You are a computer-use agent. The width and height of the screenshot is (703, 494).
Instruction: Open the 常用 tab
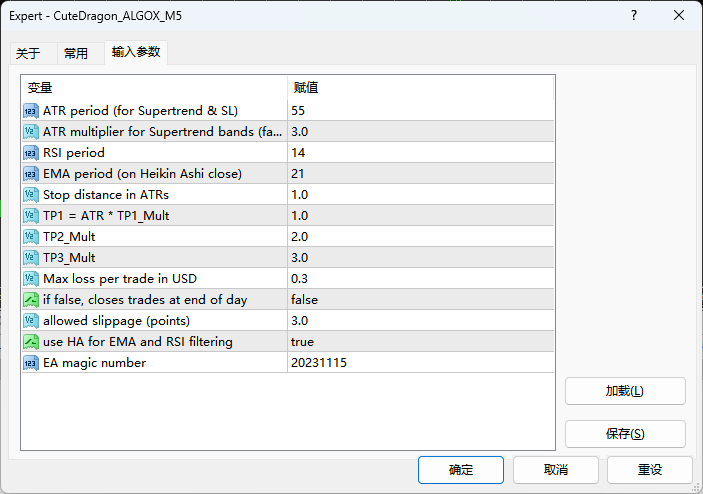[x=76, y=53]
